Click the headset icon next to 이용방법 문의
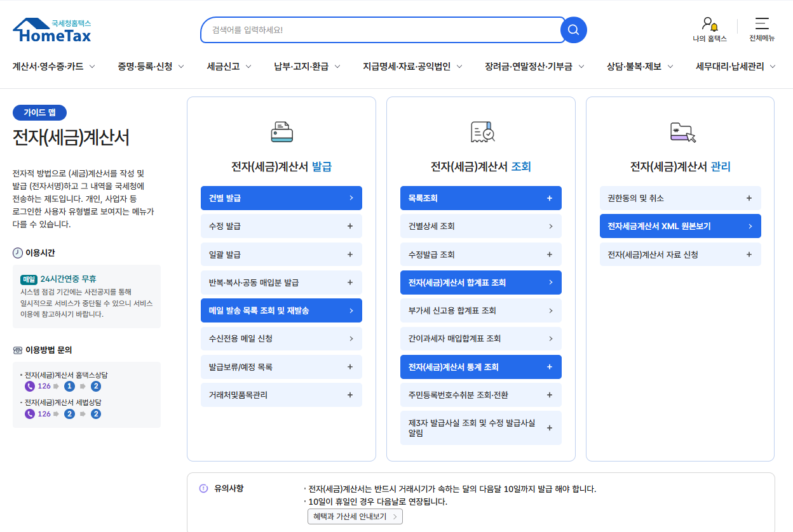Image resolution: width=793 pixels, height=532 pixels. point(17,349)
